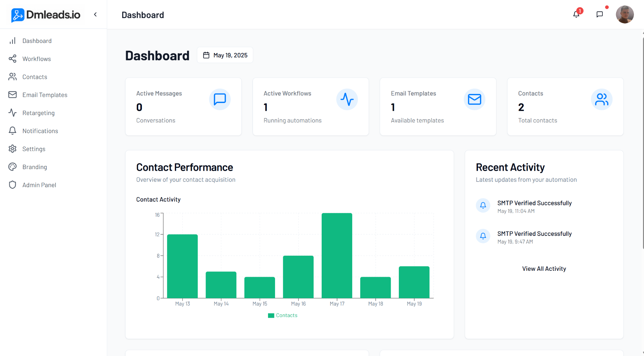Open the chat messages icon in top bar

[600, 14]
